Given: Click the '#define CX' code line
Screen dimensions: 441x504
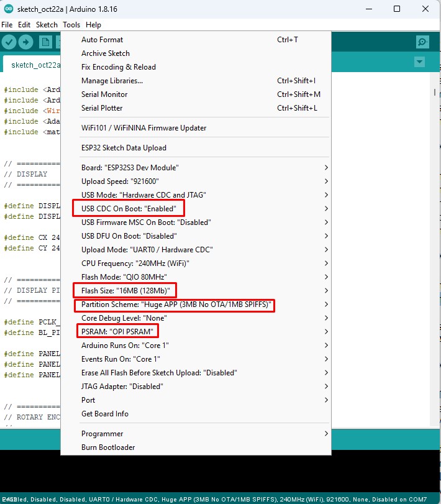Looking at the screenshot, I should click(32, 237).
